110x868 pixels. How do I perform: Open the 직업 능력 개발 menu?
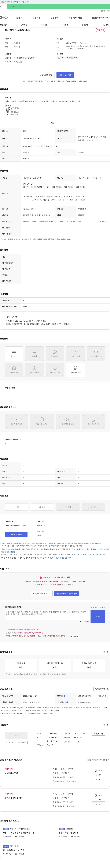(x=75, y=17)
